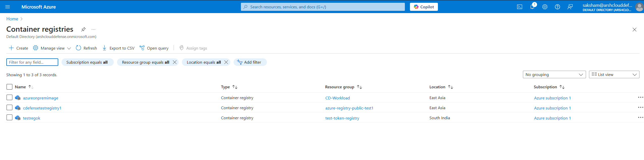644x160 pixels.
Task: Open more actions for azureonpremimage row
Action: (x=640, y=97)
